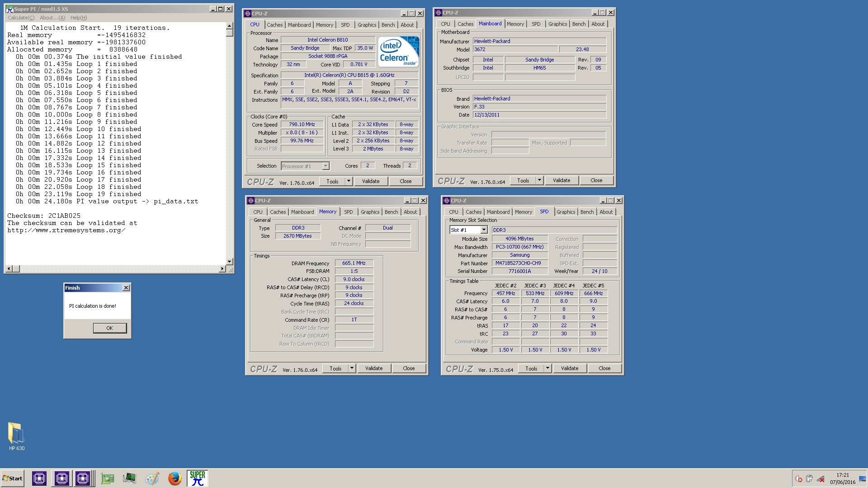Click the Show Desktop icon in the tray
Viewport: 868px width, 488px height.
pos(863,479)
